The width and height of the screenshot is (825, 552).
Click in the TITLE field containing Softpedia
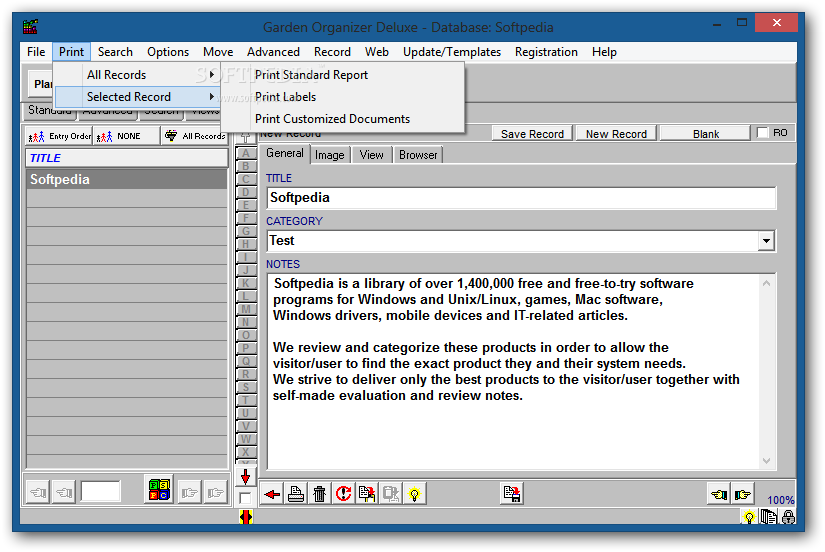(x=521, y=198)
